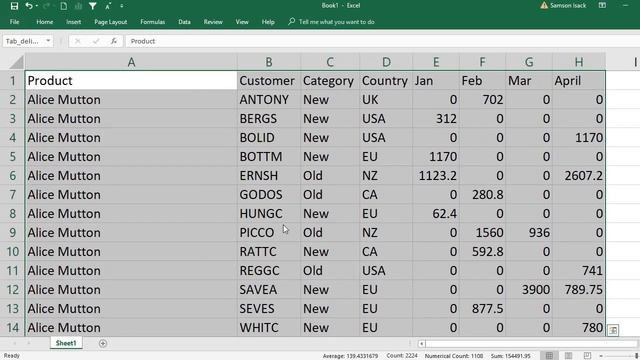Expand the Name Box dropdown arrow
640x360 pixels.
pos(48,41)
